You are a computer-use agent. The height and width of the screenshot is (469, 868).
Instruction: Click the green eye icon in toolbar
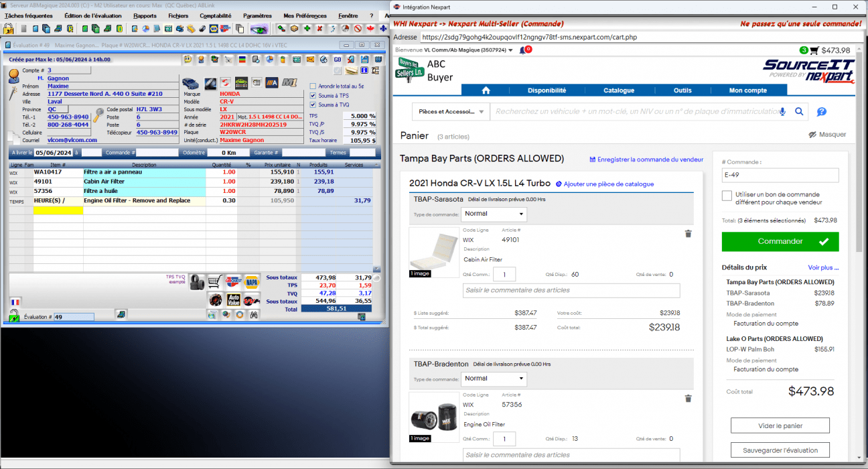[x=259, y=29]
